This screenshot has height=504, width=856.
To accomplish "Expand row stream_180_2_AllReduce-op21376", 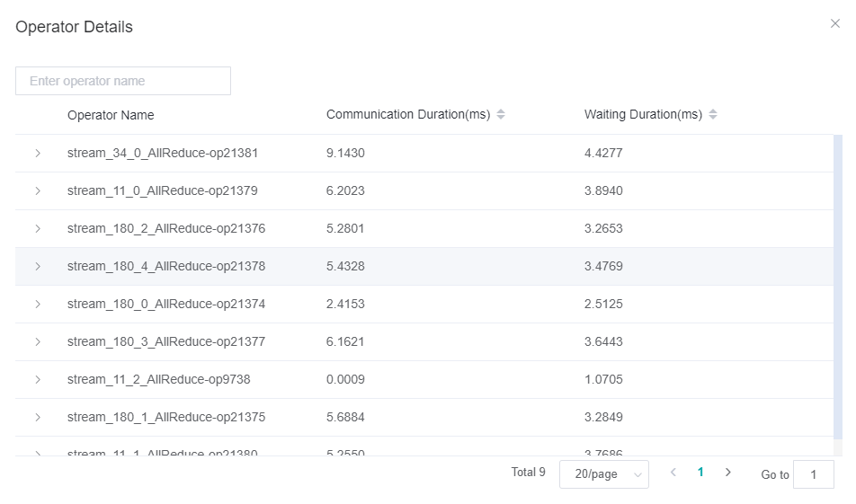I will point(38,229).
